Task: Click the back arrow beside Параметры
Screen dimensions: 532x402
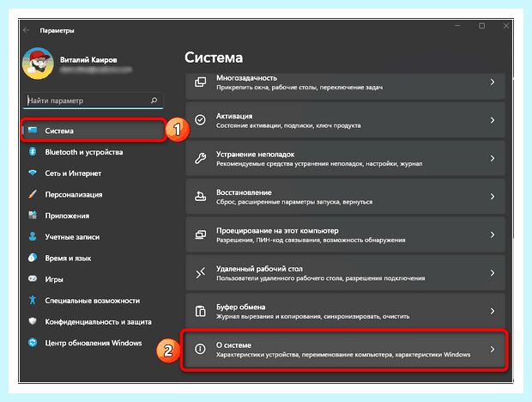Action: point(26,30)
